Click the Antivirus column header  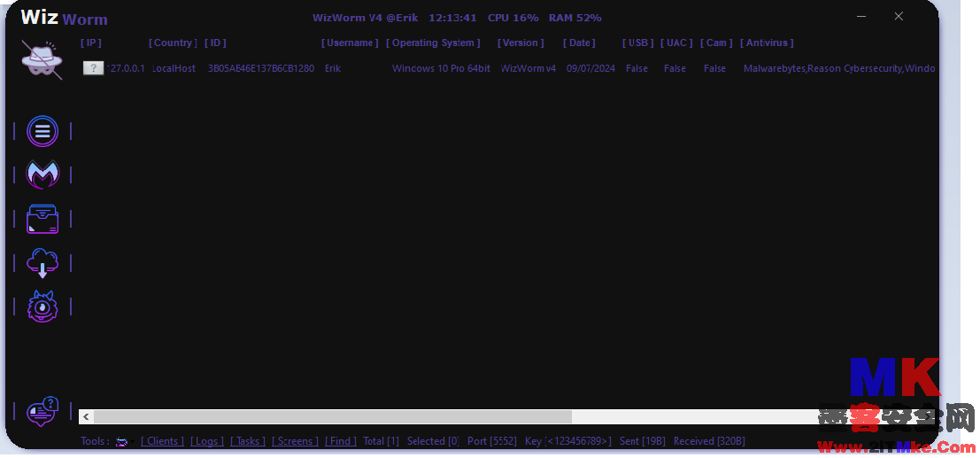(x=767, y=43)
